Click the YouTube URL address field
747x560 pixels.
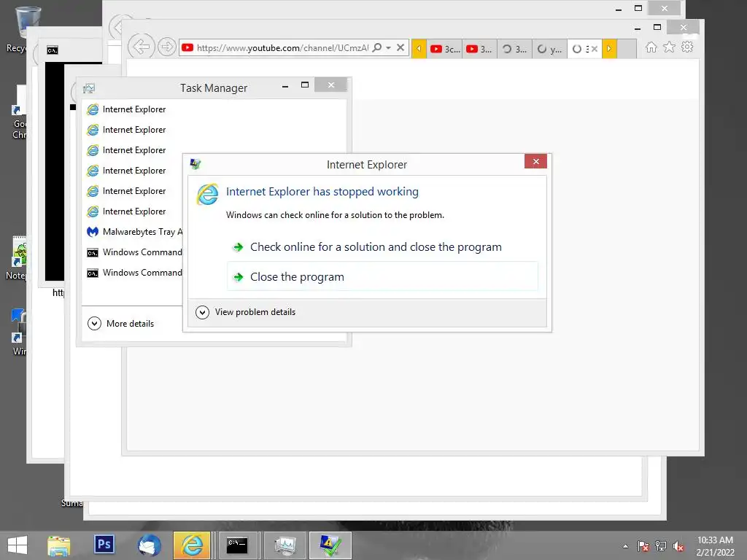[282, 47]
